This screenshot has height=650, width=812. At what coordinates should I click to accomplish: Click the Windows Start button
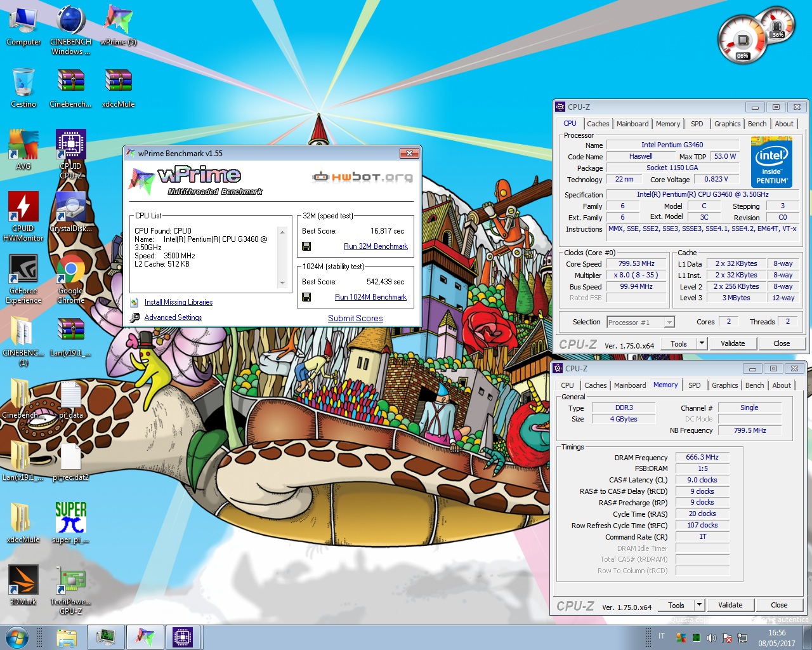pos(17,637)
